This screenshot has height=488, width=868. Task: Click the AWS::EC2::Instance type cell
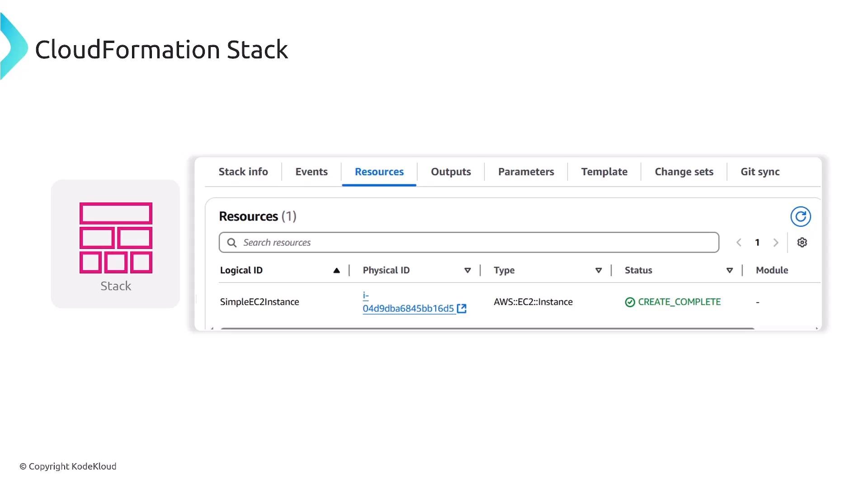(533, 302)
